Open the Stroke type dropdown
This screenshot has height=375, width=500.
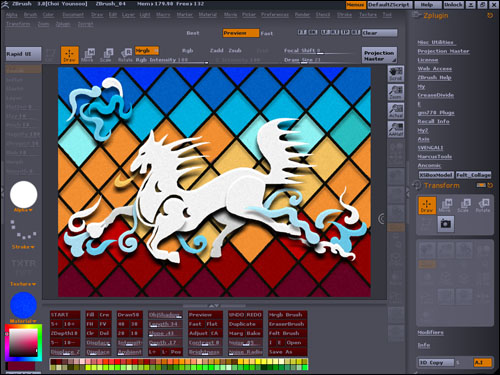pyautogui.click(x=23, y=247)
